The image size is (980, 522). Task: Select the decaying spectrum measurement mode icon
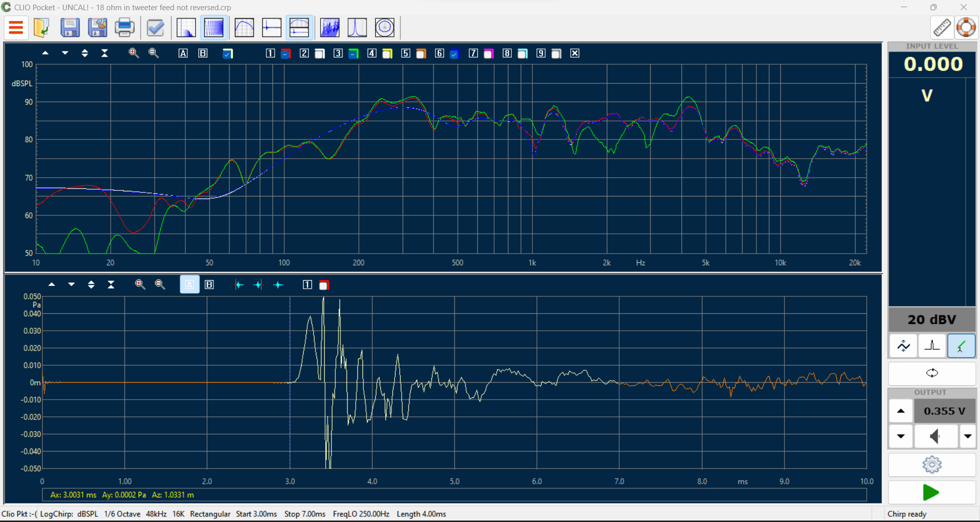pyautogui.click(x=186, y=28)
